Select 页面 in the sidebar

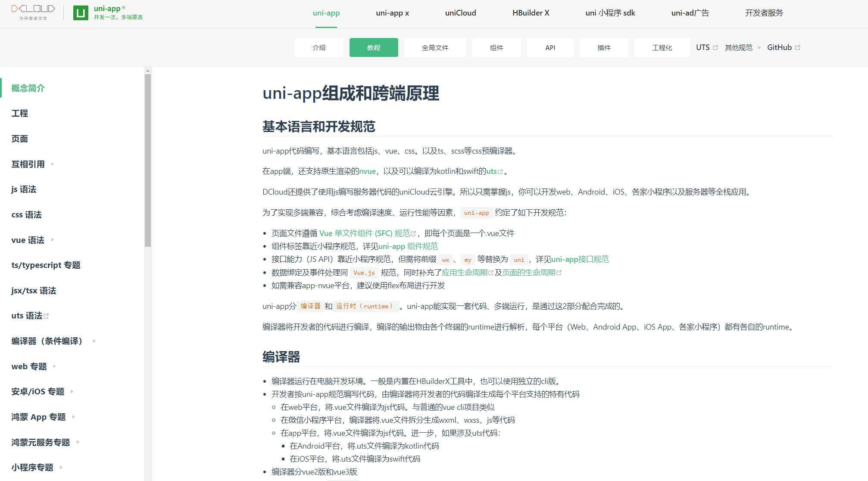pyautogui.click(x=20, y=139)
